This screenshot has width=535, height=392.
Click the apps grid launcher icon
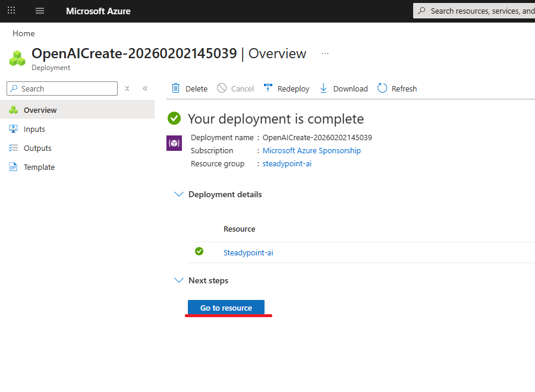tap(11, 11)
